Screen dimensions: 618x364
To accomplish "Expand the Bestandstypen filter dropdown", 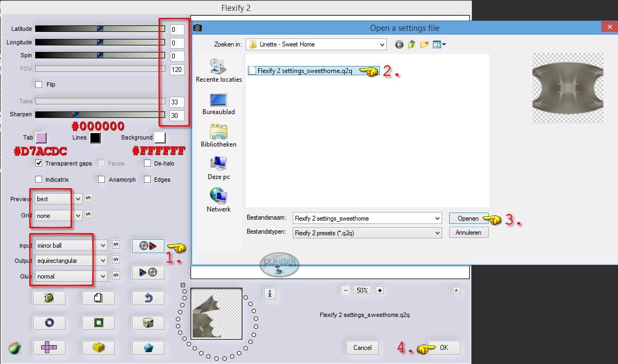I will (x=437, y=233).
